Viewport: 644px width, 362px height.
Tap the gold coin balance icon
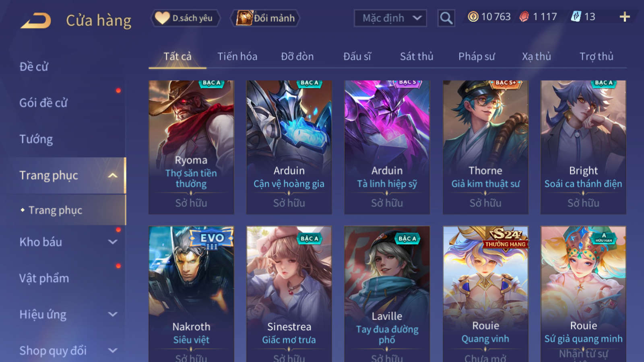(473, 16)
